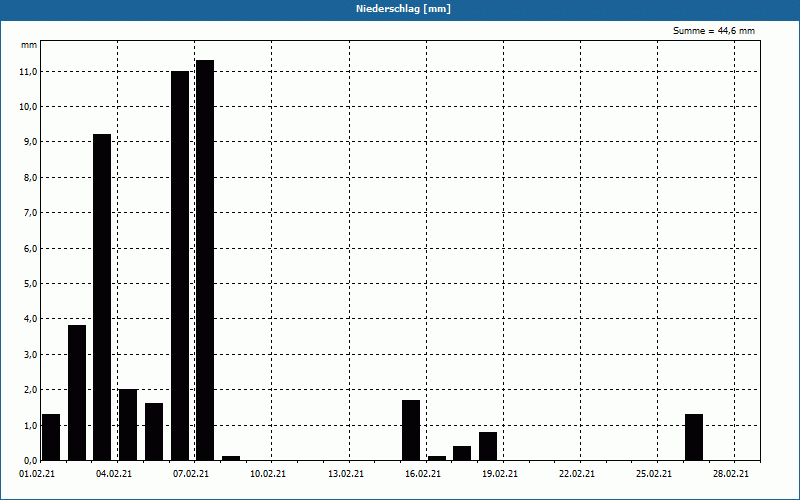Image resolution: width=800 pixels, height=500 pixels.
Task: Click the 01.02.21 date label
Action: (37, 474)
